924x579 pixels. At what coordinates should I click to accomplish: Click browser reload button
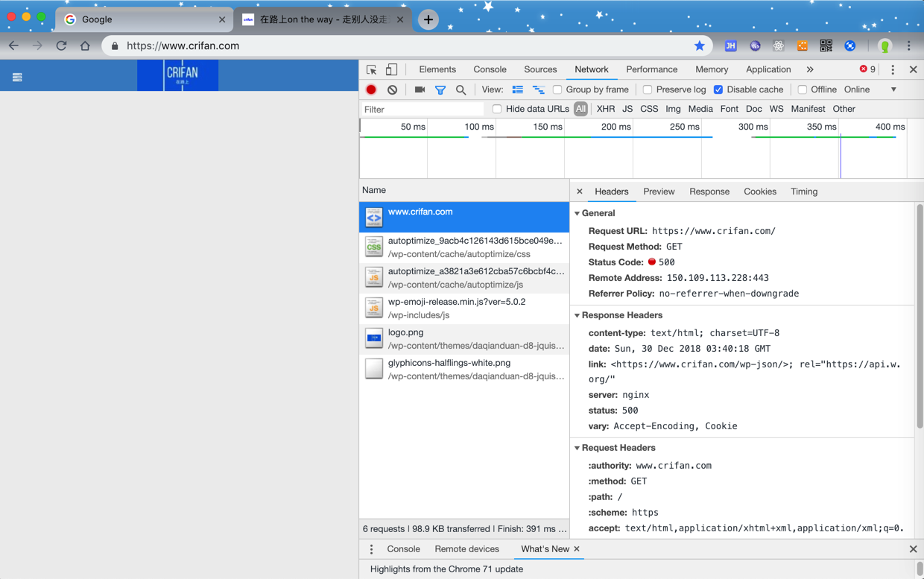[61, 45]
